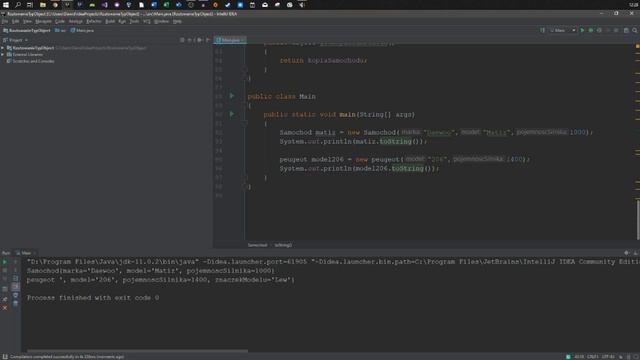The height and width of the screenshot is (360, 640).
Task: Click Samochod in editor breadcrumbs
Action: point(257,245)
